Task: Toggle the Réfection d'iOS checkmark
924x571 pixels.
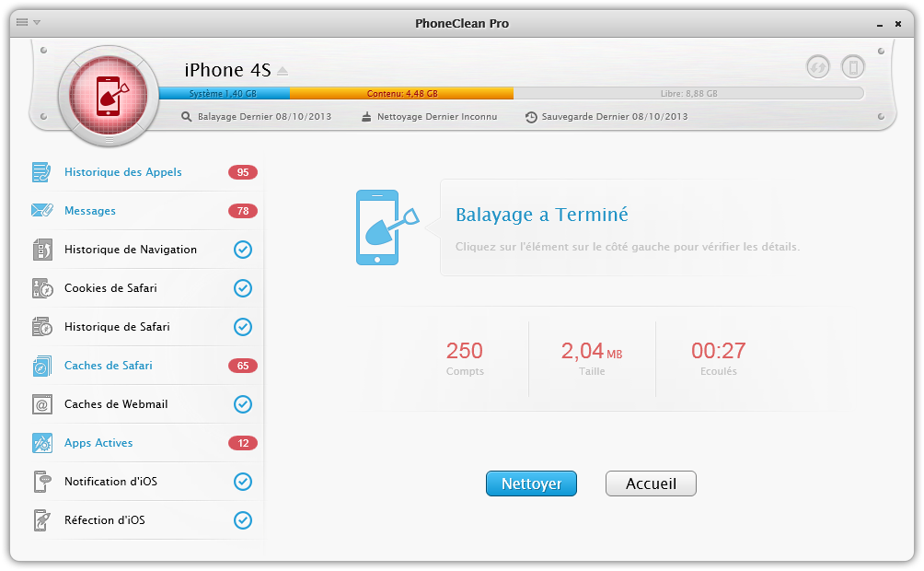Action: (x=243, y=520)
